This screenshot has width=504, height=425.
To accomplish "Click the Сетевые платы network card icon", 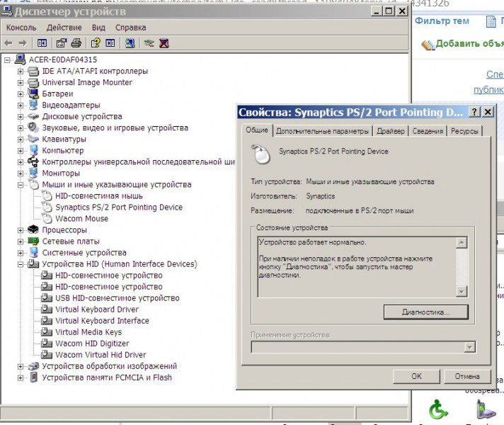I will click(x=33, y=241).
